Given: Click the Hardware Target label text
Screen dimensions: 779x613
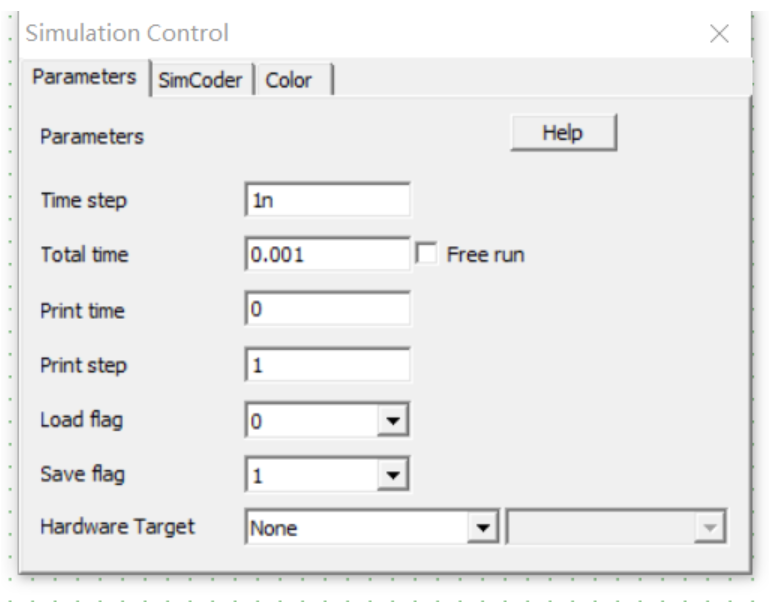Looking at the screenshot, I should (117, 526).
